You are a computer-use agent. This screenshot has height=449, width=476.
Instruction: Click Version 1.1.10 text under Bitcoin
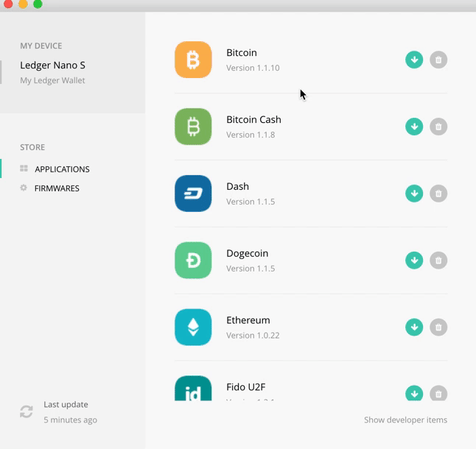coord(253,68)
